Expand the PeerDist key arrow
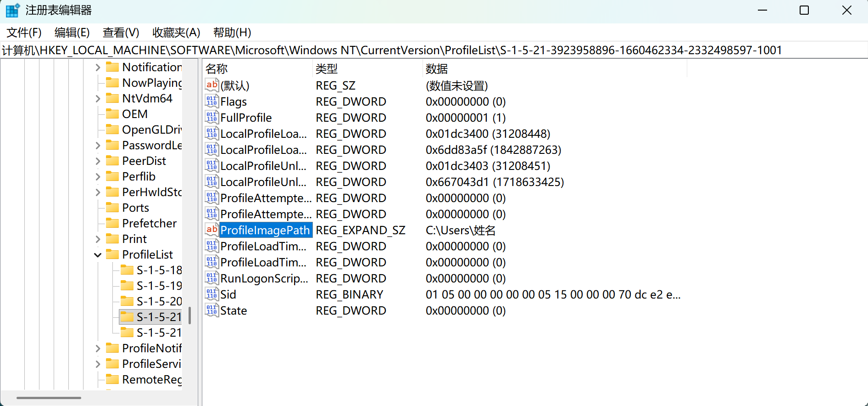The width and height of the screenshot is (868, 406). (x=98, y=161)
